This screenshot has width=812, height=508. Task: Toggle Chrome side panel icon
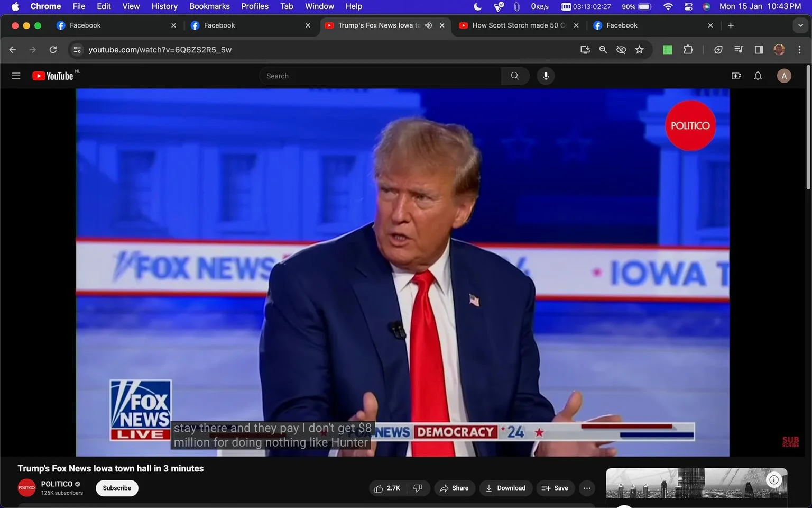pos(759,49)
